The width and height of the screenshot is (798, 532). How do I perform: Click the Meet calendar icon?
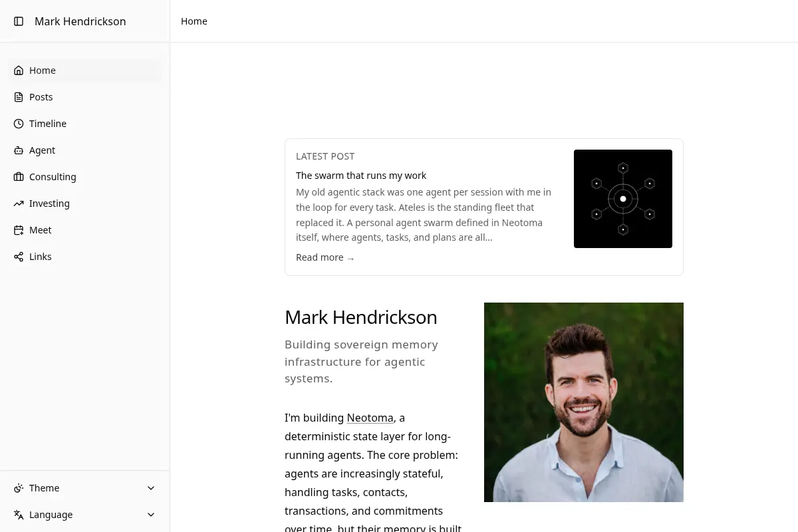click(19, 230)
